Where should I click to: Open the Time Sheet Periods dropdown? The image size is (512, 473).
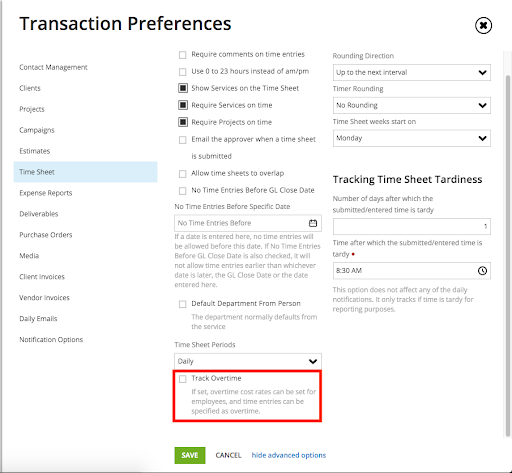click(x=248, y=361)
